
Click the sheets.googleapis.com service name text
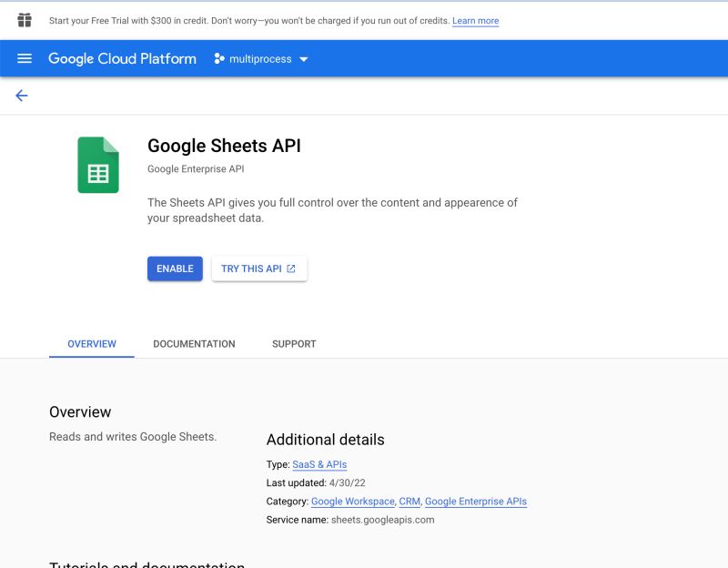pos(382,520)
